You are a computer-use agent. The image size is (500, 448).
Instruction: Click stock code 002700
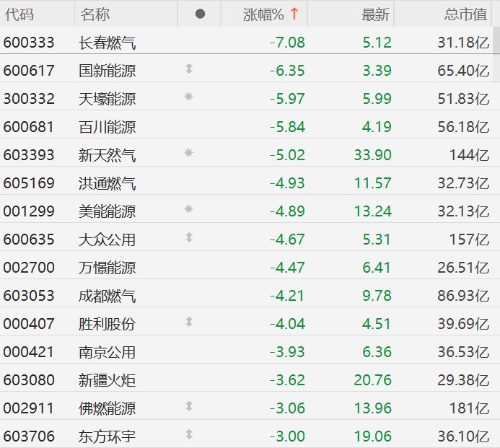coord(29,268)
